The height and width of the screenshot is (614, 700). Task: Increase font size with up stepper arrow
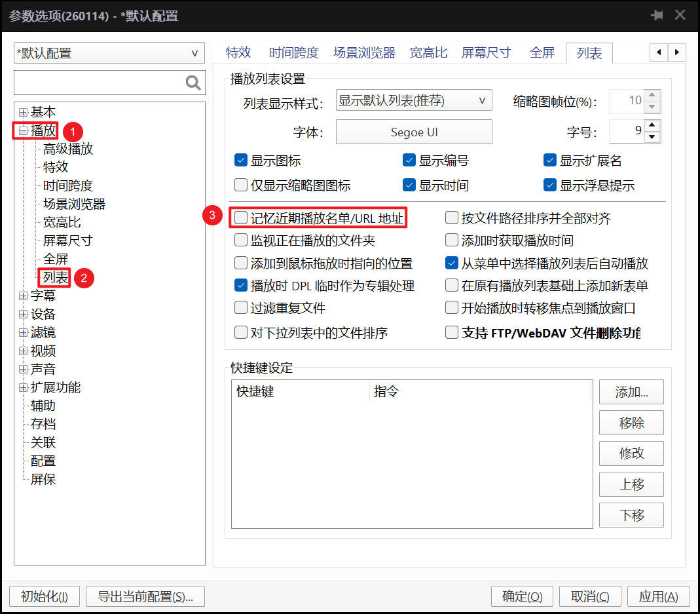[652, 126]
